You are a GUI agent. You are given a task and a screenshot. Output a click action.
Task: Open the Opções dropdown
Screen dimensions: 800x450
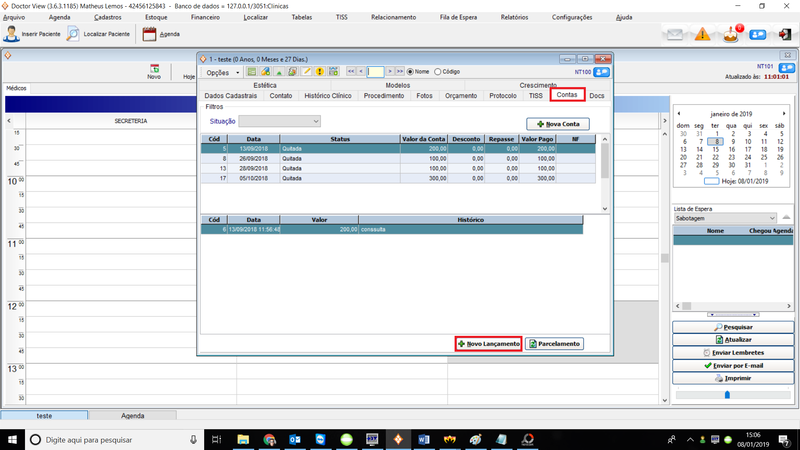[222, 72]
